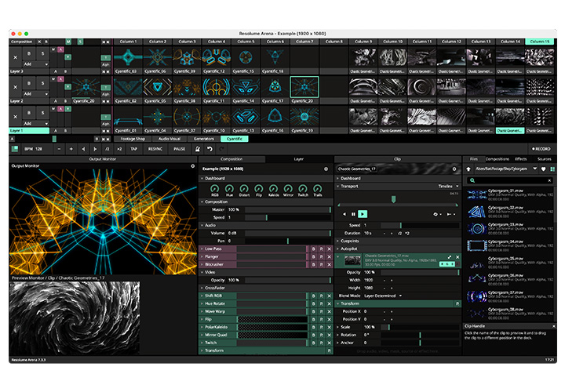Viewport: 565px width, 392px height.
Task: Toggle bypass B on Flanger effect
Action: [x=313, y=256]
